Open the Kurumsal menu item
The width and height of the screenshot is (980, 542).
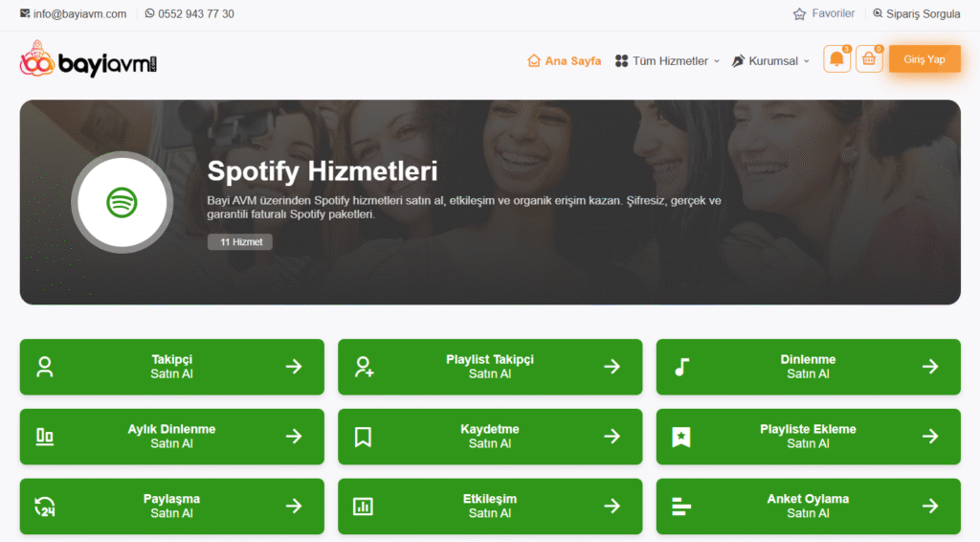point(770,60)
